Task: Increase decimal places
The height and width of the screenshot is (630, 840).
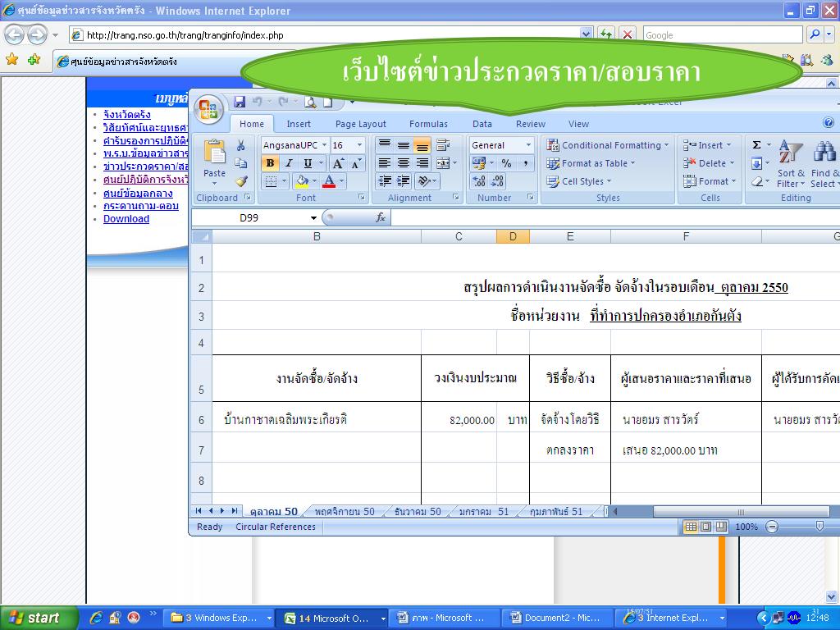Action: 479,181
